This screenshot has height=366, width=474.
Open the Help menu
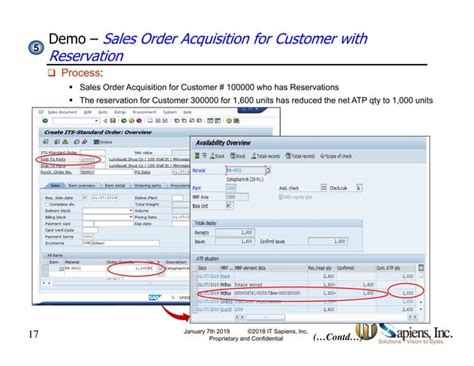pos(187,112)
